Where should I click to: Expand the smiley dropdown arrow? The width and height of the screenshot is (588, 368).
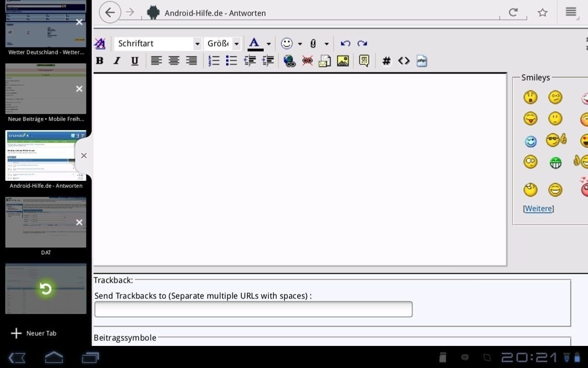[300, 44]
